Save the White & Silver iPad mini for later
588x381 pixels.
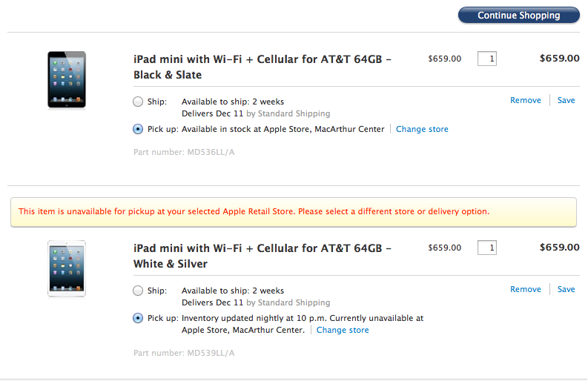point(566,289)
